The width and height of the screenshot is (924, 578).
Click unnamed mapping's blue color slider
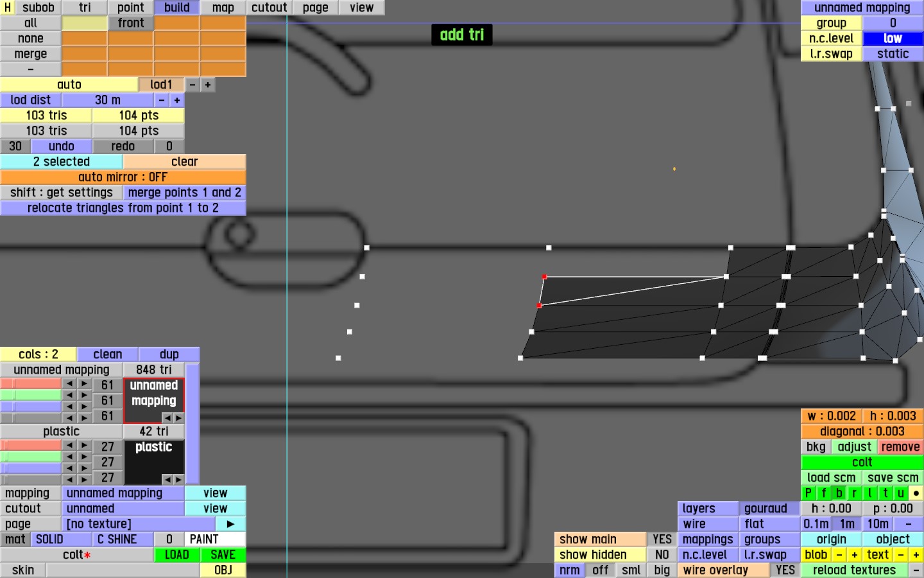[x=31, y=407]
